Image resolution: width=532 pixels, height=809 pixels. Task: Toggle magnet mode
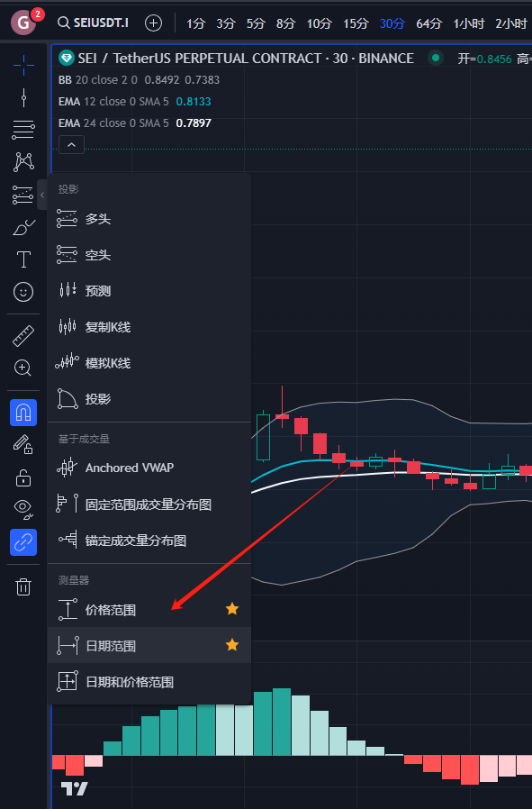[x=23, y=413]
